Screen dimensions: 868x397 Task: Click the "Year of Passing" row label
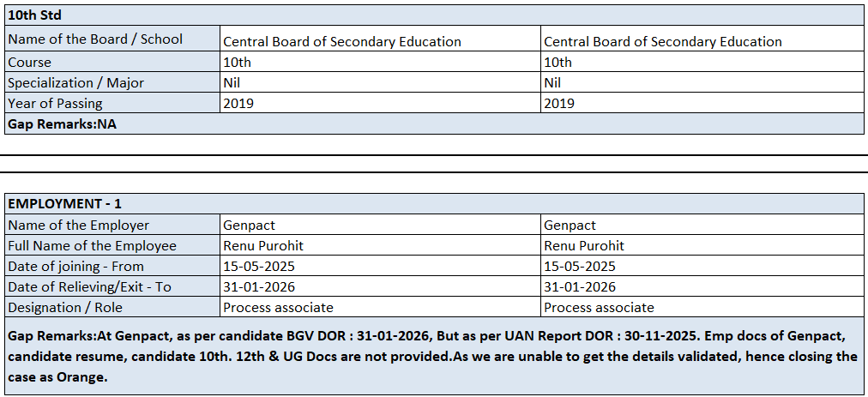click(55, 104)
